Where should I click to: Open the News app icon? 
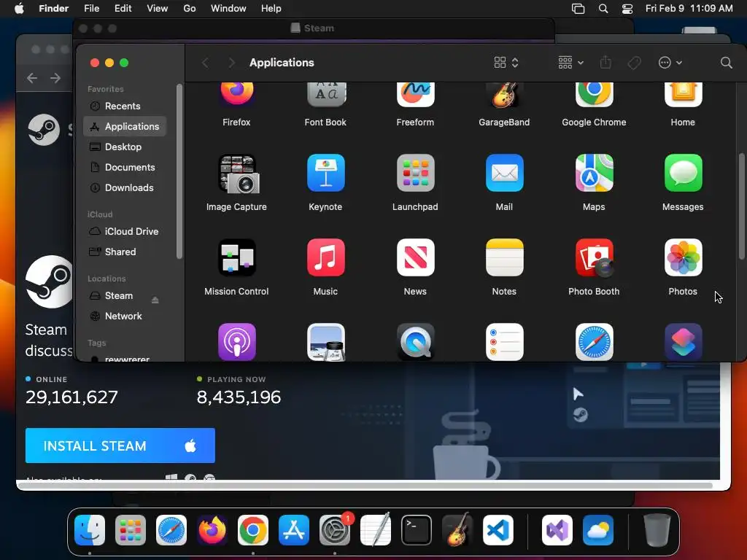pyautogui.click(x=415, y=257)
